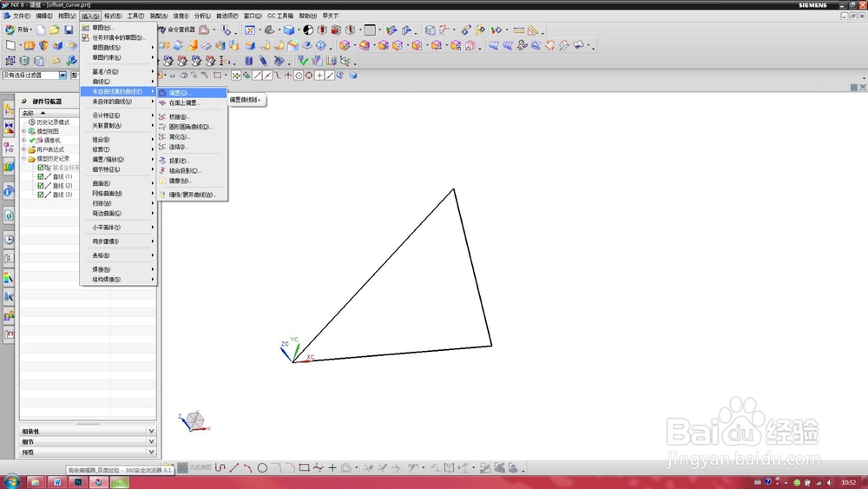Expand 草图曲线 submenu arrow entry
The height and width of the screenshot is (489, 868).
[x=118, y=48]
